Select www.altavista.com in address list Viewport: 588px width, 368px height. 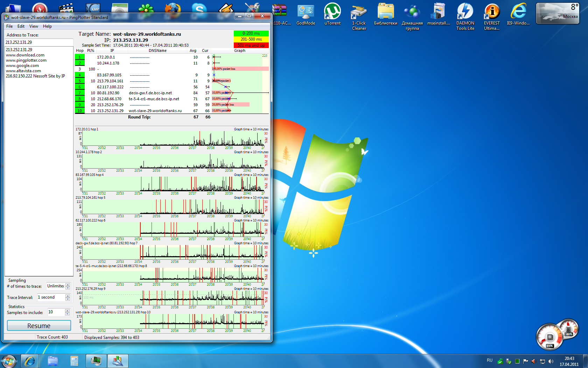[x=23, y=71]
